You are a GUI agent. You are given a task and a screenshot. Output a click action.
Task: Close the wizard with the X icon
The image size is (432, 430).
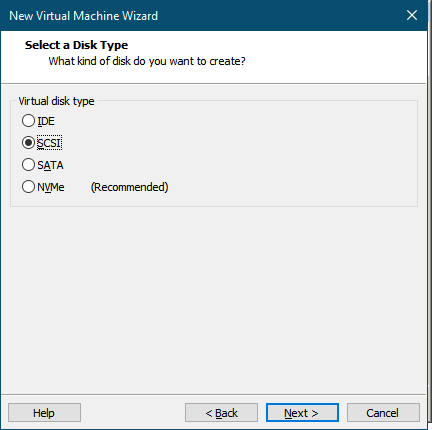[x=412, y=15]
